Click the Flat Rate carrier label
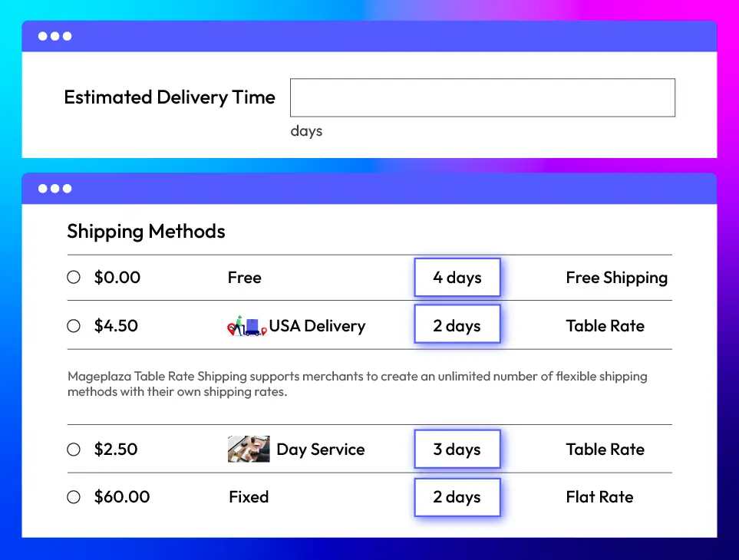 click(599, 497)
